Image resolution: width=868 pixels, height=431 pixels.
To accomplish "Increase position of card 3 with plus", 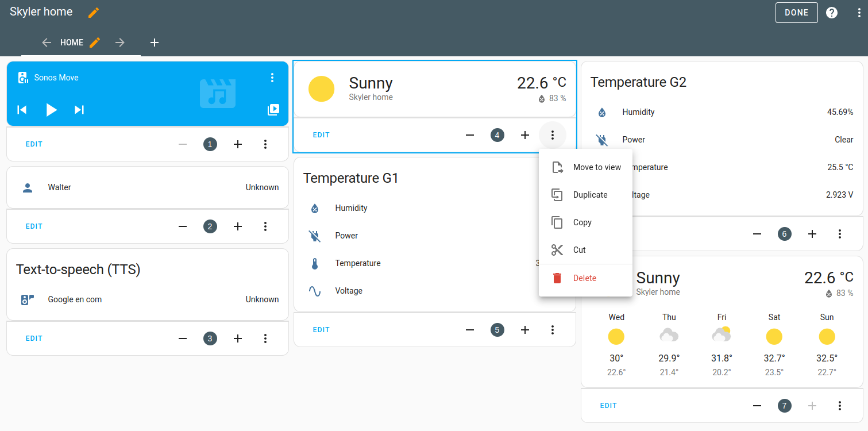I will coord(238,338).
